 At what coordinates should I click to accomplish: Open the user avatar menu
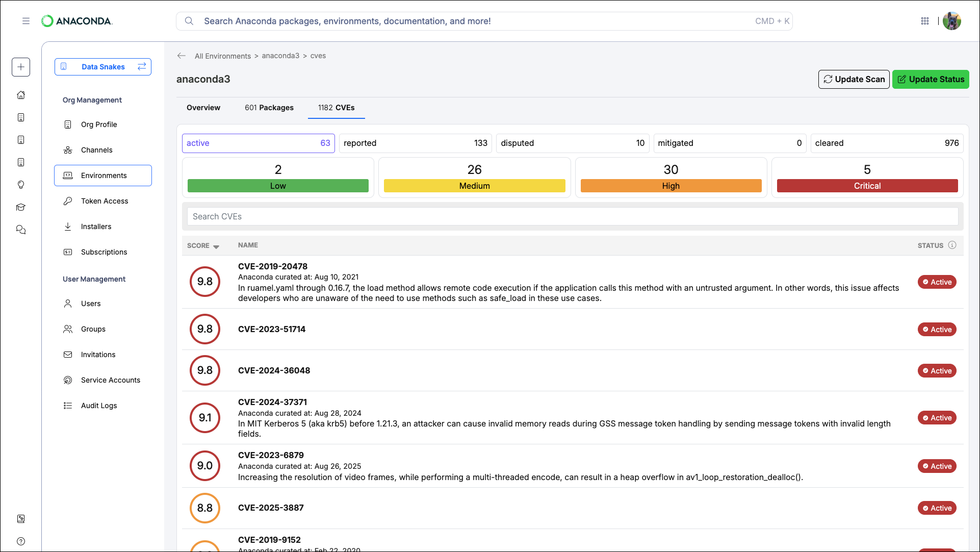[x=952, y=21]
